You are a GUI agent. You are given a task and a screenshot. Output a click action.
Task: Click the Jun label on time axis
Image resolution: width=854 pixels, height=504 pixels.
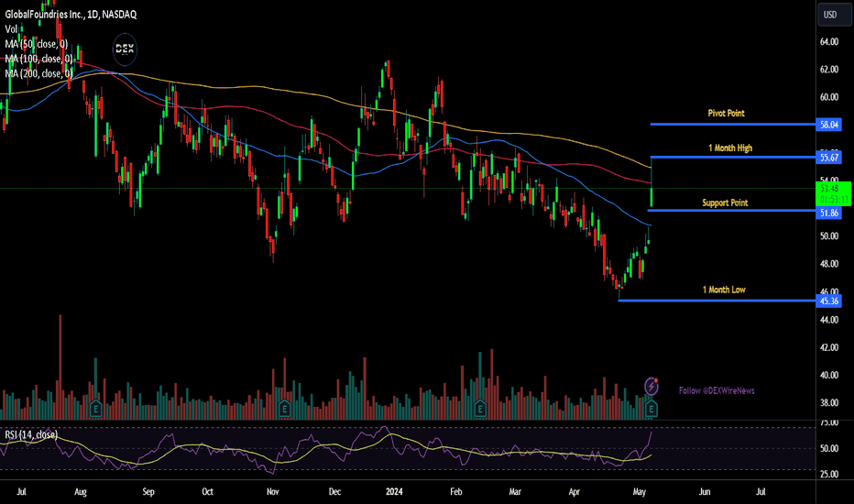705,492
